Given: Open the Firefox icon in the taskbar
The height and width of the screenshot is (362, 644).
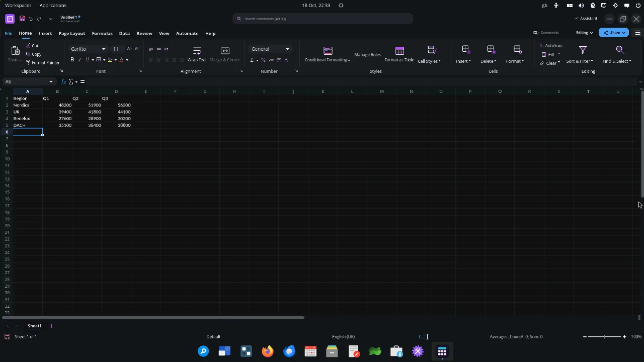Looking at the screenshot, I should [268, 351].
